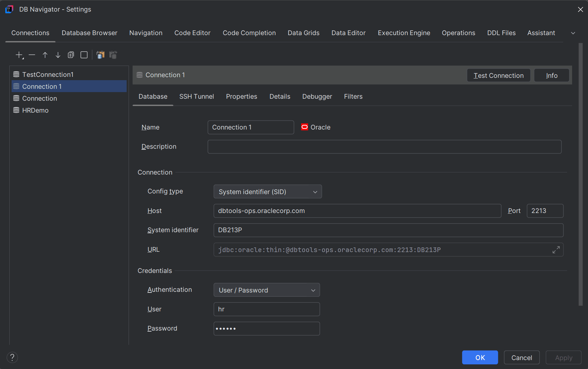
Task: Click the Oracle database logo
Action: (x=304, y=127)
